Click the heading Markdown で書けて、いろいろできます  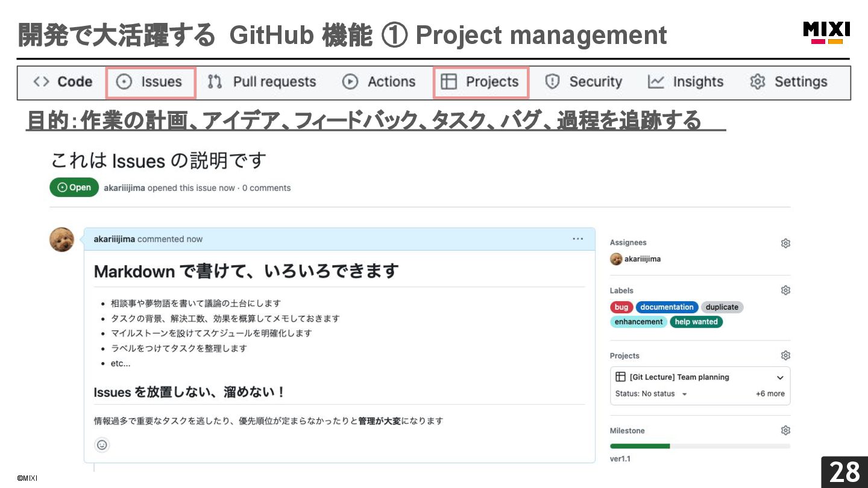246,272
